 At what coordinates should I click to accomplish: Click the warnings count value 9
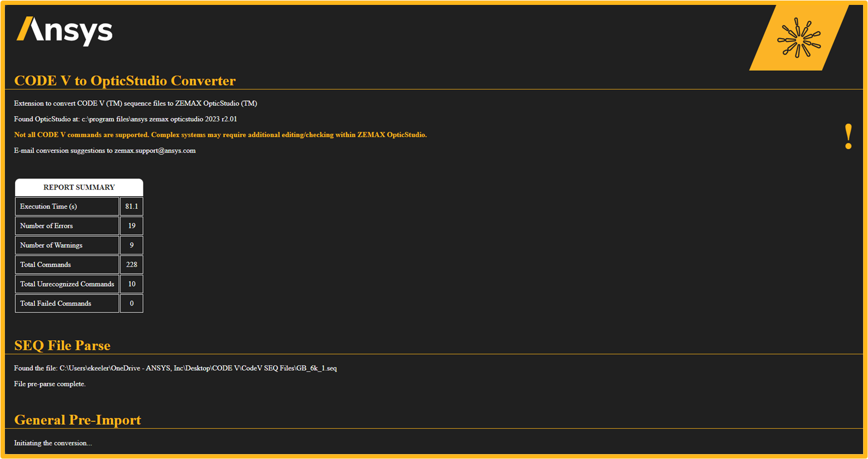(x=131, y=245)
